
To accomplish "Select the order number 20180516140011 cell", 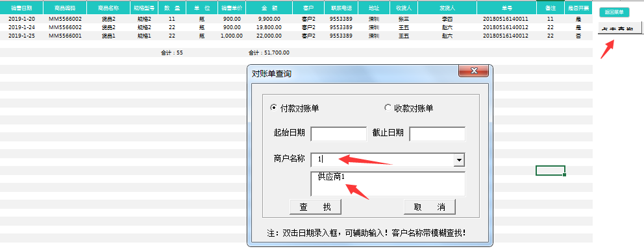I will 507,19.
